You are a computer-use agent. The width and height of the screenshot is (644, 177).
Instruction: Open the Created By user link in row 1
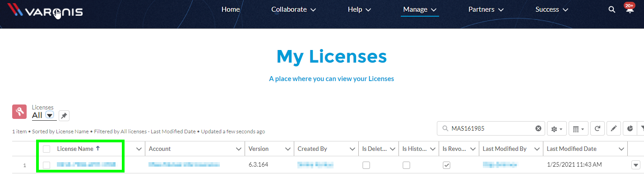tap(315, 165)
